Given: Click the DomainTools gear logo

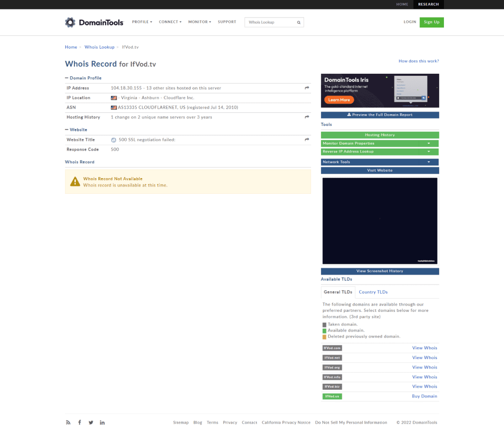Looking at the screenshot, I should (x=70, y=22).
